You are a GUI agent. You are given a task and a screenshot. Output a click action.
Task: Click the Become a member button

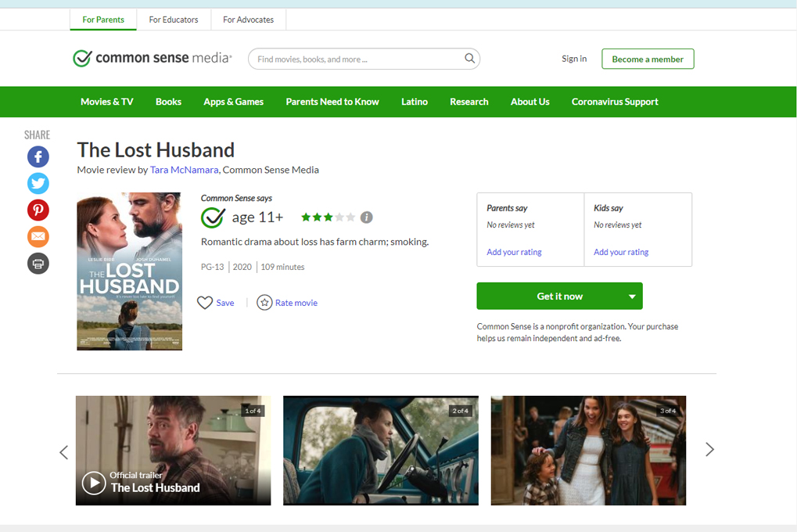[x=648, y=59]
